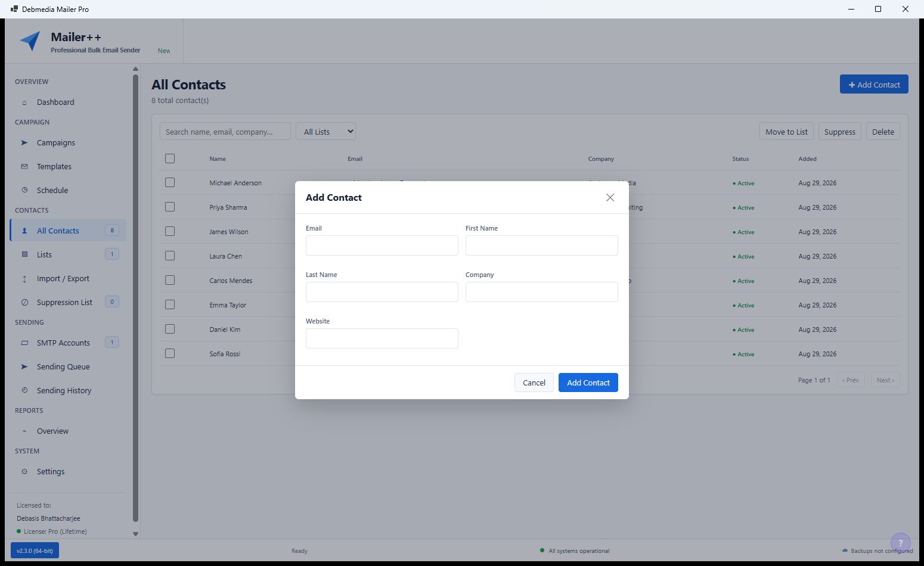Click the Sending Queue arrow icon
The height and width of the screenshot is (566, 924).
24,367
